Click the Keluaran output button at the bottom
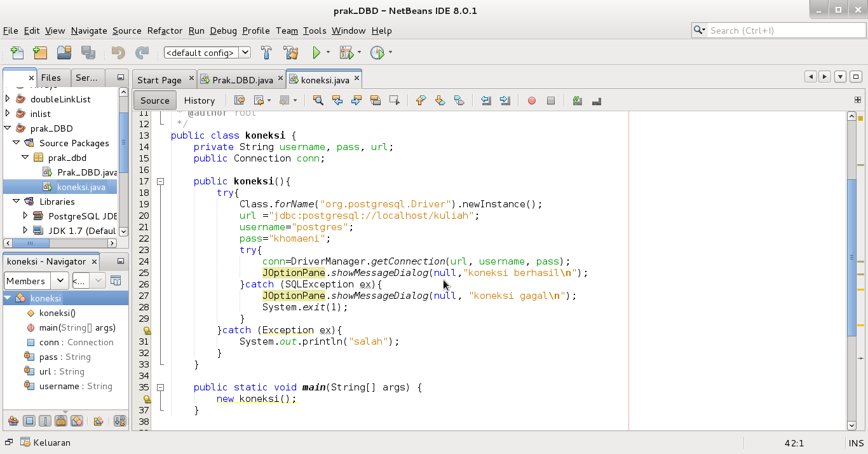This screenshot has width=868, height=454. (x=45, y=443)
